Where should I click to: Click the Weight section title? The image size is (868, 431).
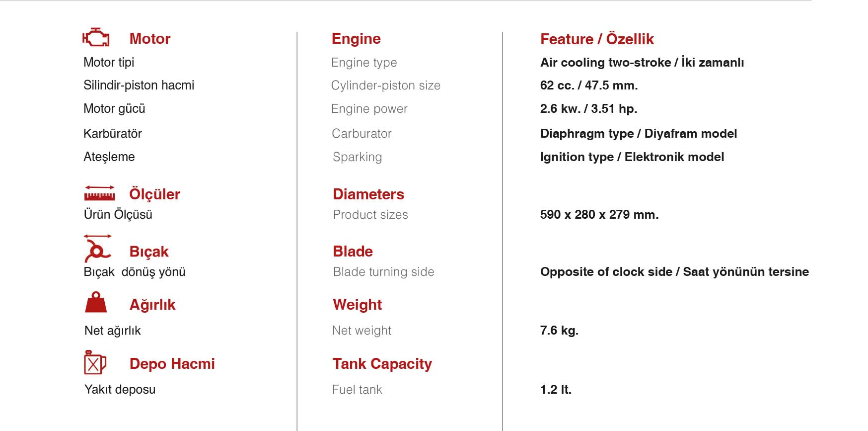(357, 305)
